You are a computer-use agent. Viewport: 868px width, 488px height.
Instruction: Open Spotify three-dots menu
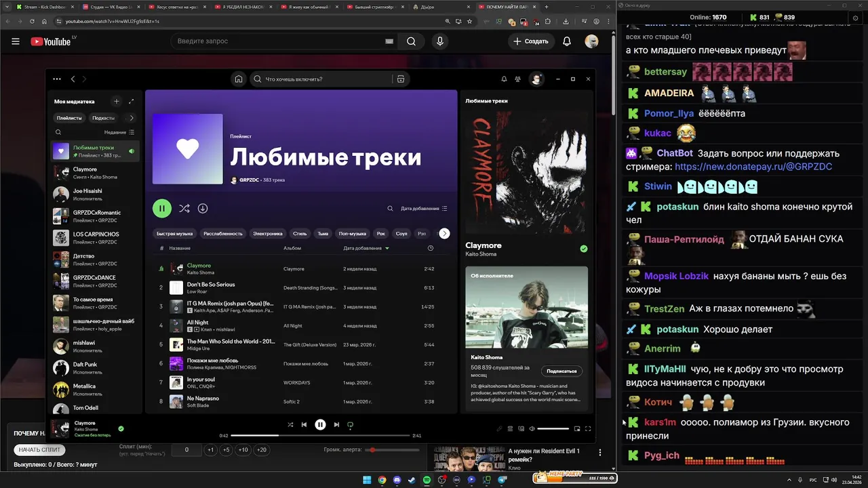tap(57, 79)
